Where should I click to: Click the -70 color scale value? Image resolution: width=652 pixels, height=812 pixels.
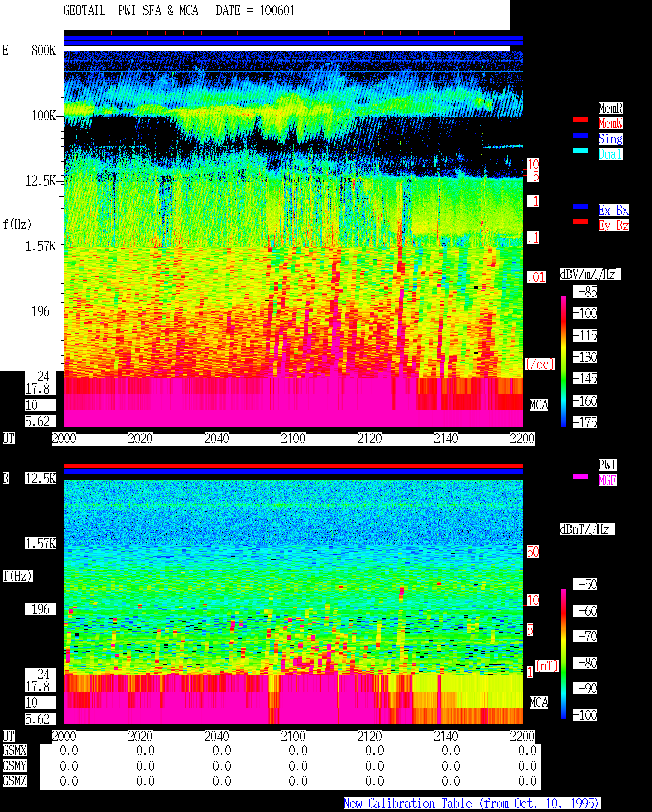[x=585, y=636]
